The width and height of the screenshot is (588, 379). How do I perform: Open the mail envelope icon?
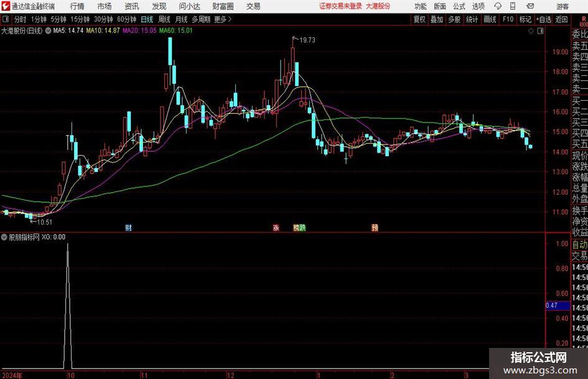point(530,6)
